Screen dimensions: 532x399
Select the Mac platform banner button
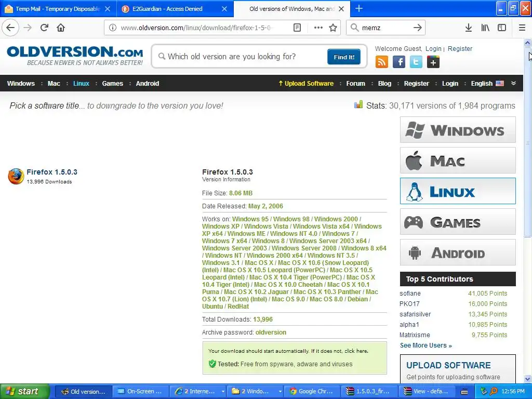point(458,161)
